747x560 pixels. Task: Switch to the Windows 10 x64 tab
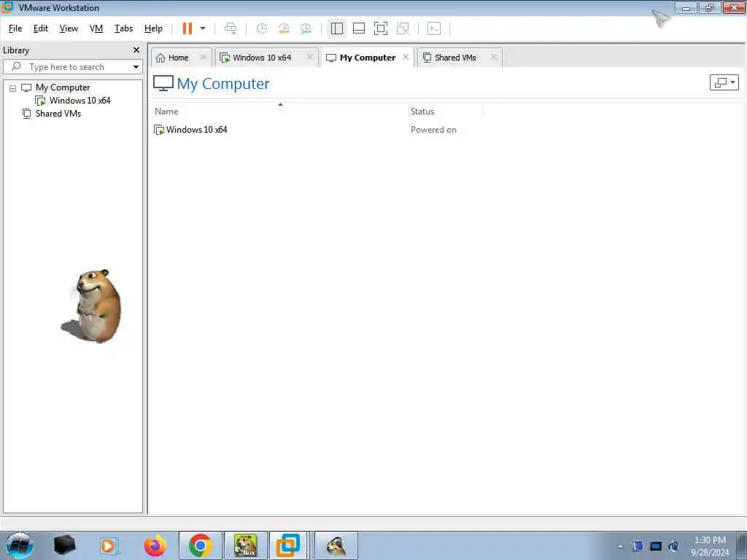point(262,58)
